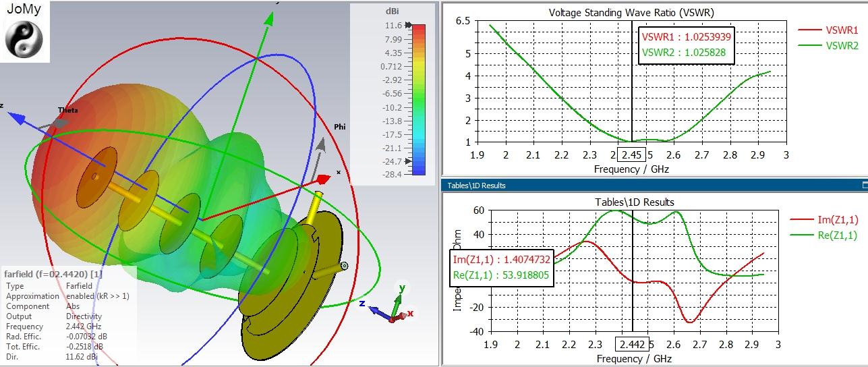This screenshot has width=868, height=367.
Task: Click the Component Abs info row
Action: 42,306
